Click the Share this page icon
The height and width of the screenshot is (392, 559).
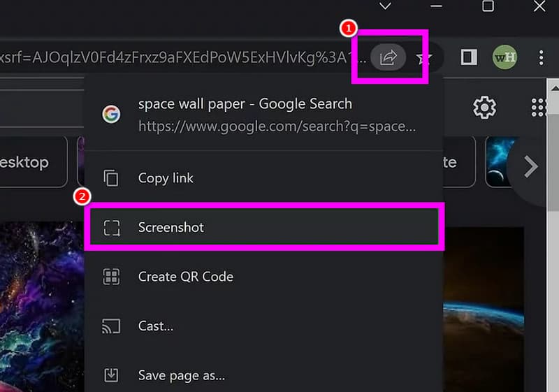coord(388,57)
